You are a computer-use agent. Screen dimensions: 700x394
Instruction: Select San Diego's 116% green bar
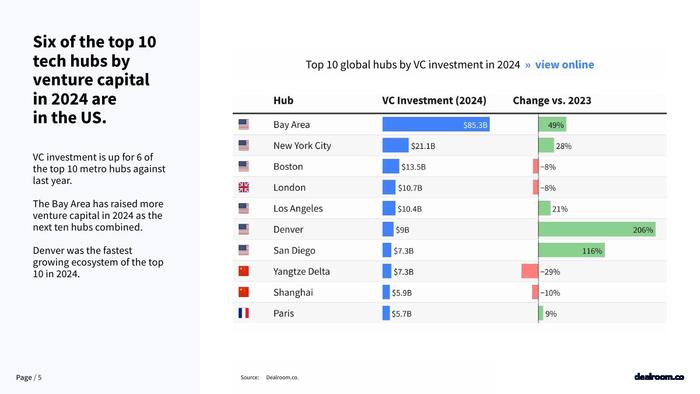[571, 250]
